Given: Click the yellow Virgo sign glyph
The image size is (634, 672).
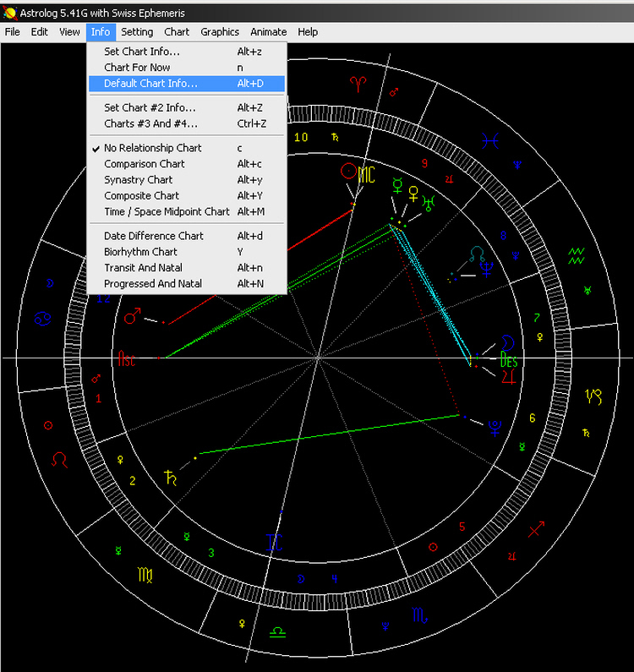Looking at the screenshot, I should [145, 575].
